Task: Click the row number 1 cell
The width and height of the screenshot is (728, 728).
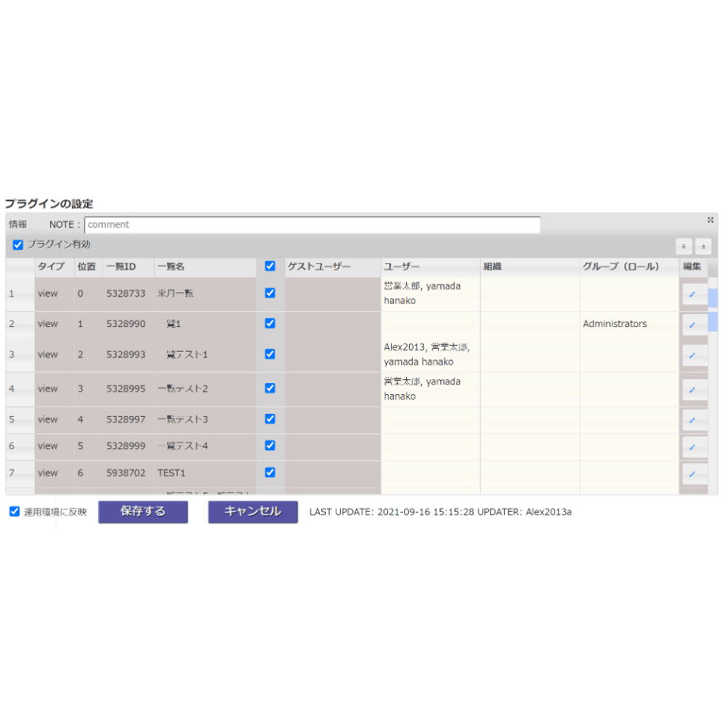Action: pos(20,294)
